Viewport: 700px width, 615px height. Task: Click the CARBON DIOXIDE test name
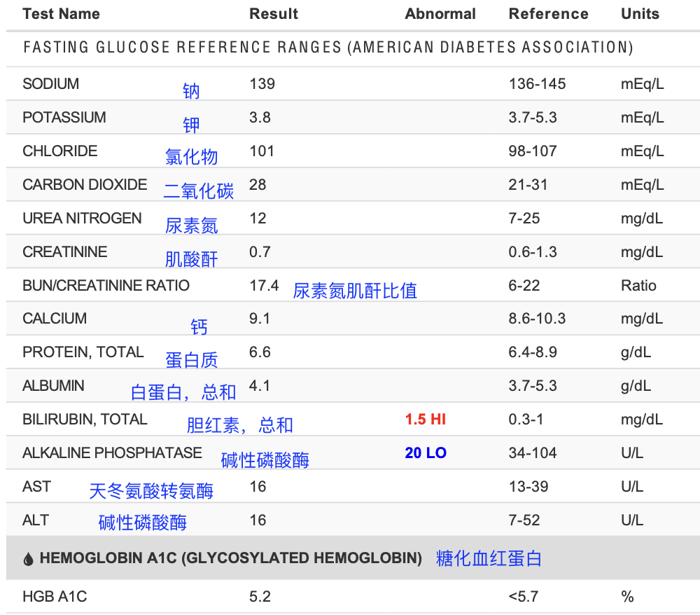(x=85, y=184)
